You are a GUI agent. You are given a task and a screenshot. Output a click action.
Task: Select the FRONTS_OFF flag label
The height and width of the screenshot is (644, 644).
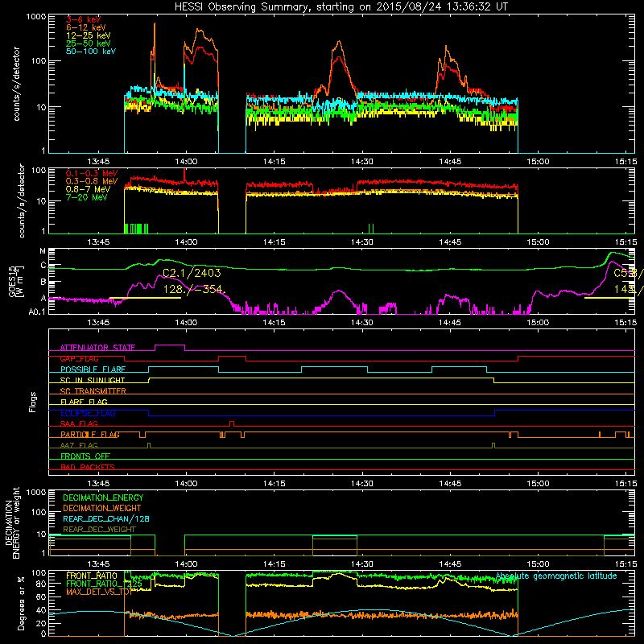point(85,456)
